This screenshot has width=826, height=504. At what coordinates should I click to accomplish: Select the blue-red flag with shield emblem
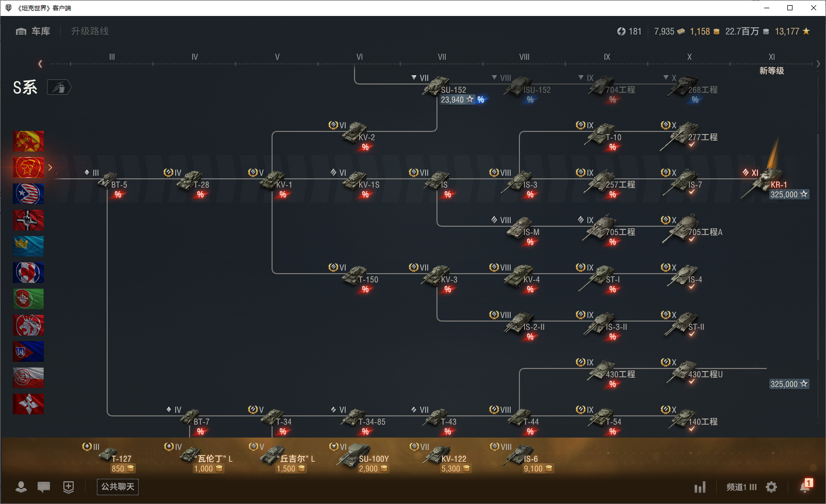coord(28,351)
